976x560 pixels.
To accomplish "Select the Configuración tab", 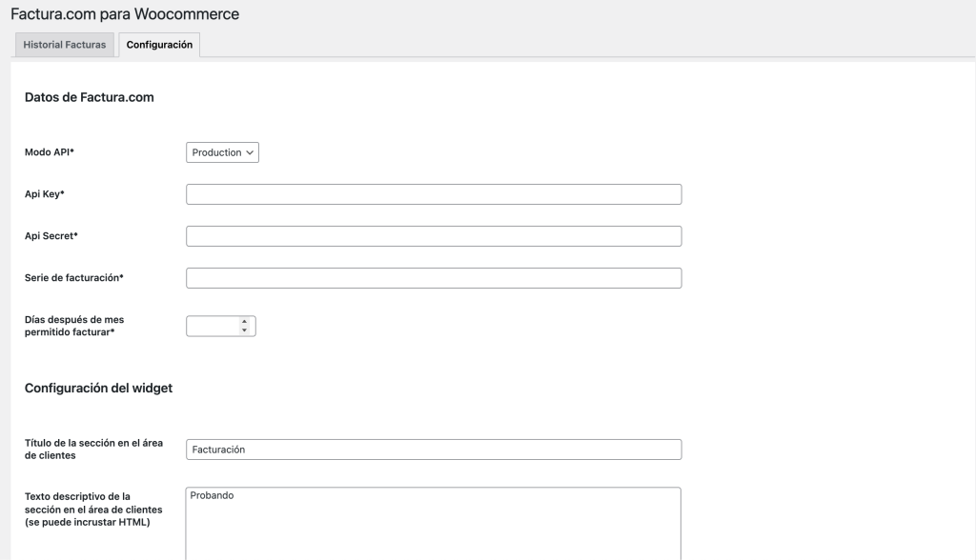I will coord(159,45).
